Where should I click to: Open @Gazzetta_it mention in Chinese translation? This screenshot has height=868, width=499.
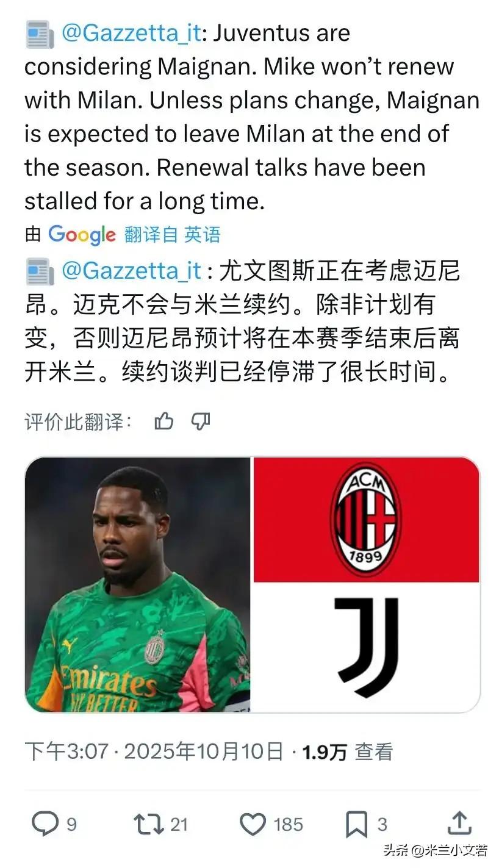pyautogui.click(x=131, y=270)
